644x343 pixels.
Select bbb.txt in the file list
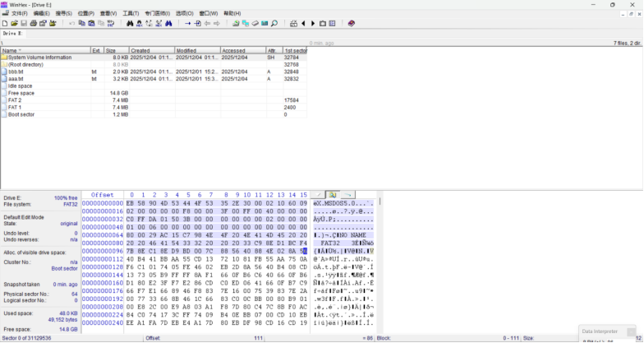click(x=16, y=72)
